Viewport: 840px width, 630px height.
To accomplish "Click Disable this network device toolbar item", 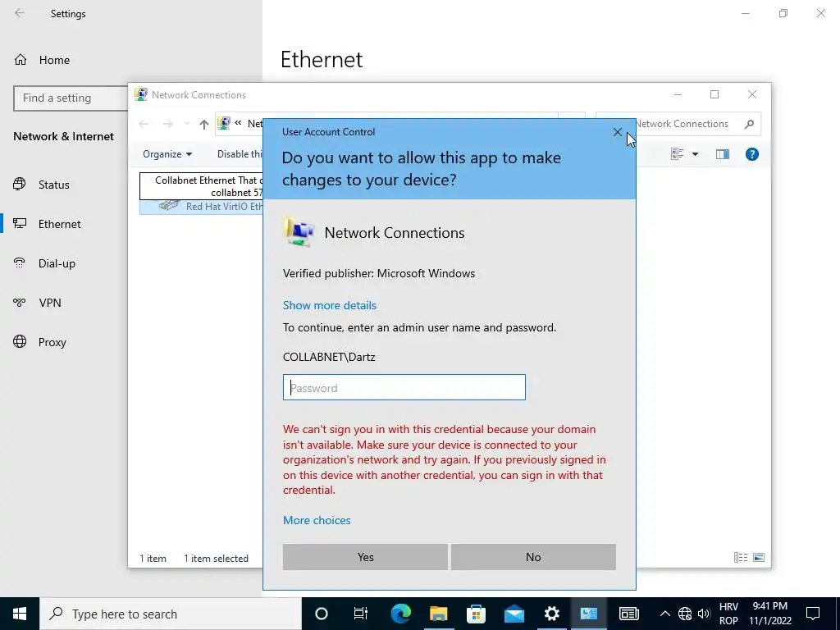I will (x=240, y=154).
